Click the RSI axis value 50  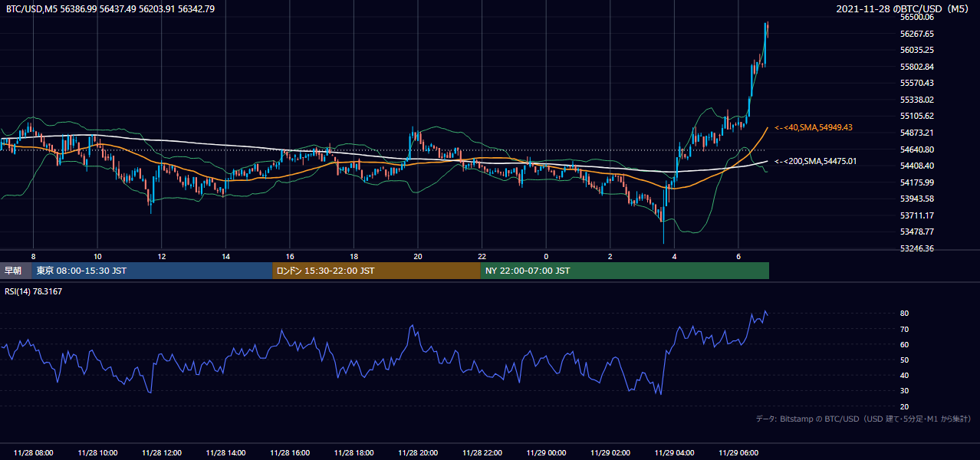click(x=905, y=360)
